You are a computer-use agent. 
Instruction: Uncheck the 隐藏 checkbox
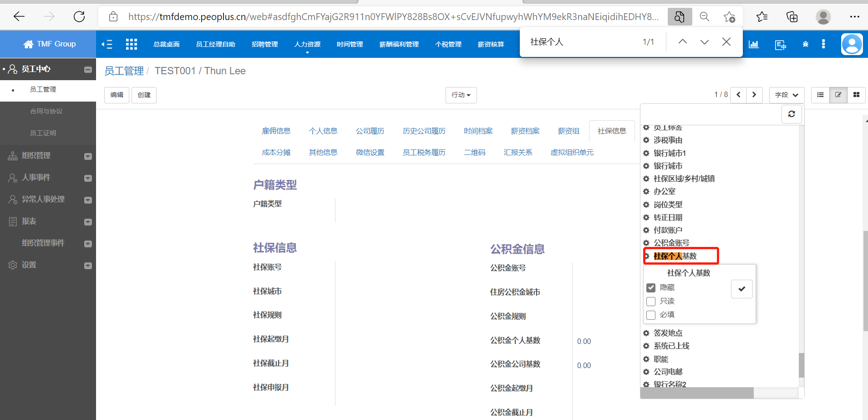point(651,287)
